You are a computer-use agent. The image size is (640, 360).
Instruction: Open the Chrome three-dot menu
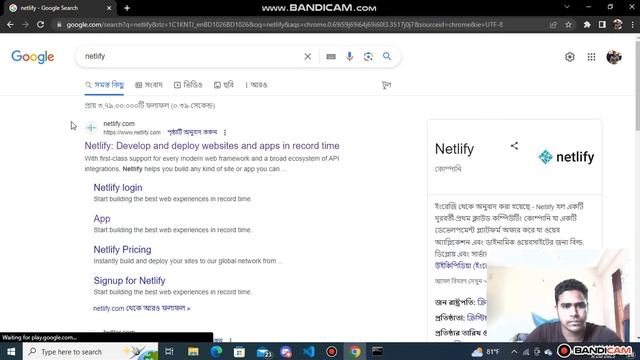(x=633, y=24)
